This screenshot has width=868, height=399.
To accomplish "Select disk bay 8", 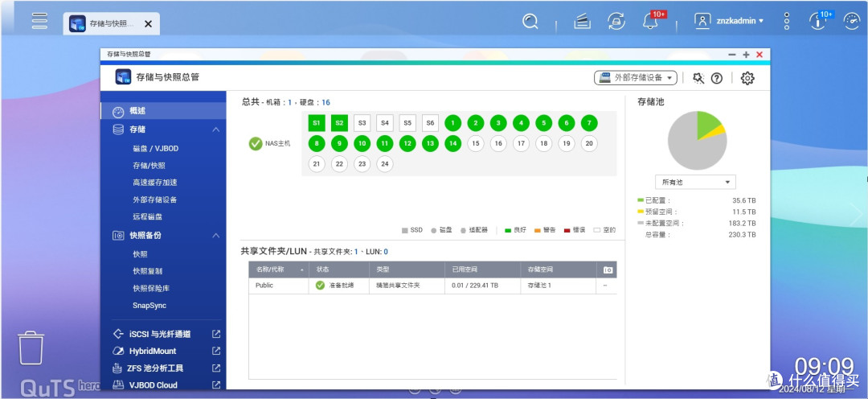I will (x=317, y=143).
